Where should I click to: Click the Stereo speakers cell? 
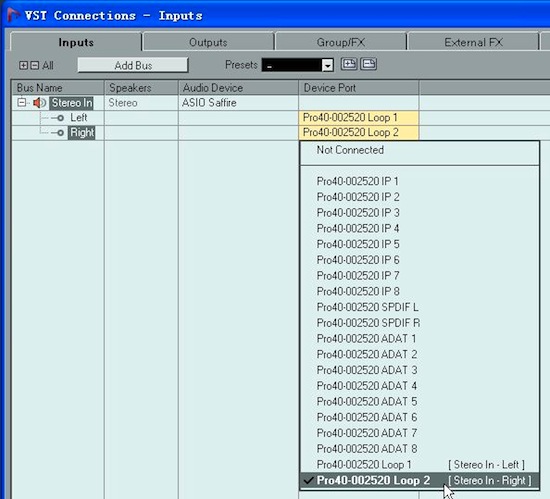[x=141, y=103]
